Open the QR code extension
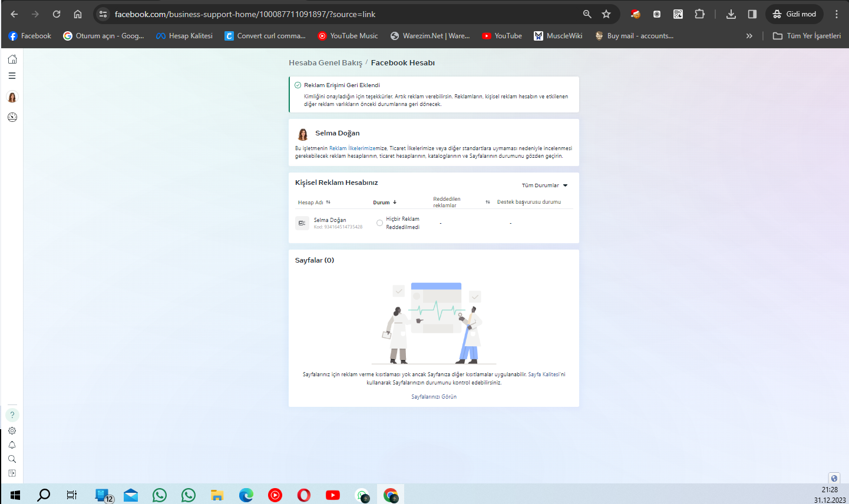 [678, 14]
